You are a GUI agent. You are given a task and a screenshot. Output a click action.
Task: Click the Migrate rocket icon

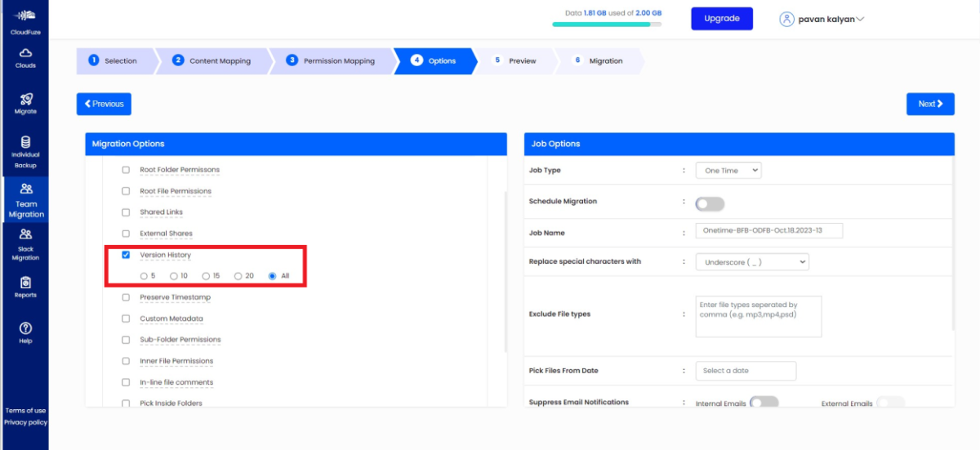pyautogui.click(x=25, y=99)
